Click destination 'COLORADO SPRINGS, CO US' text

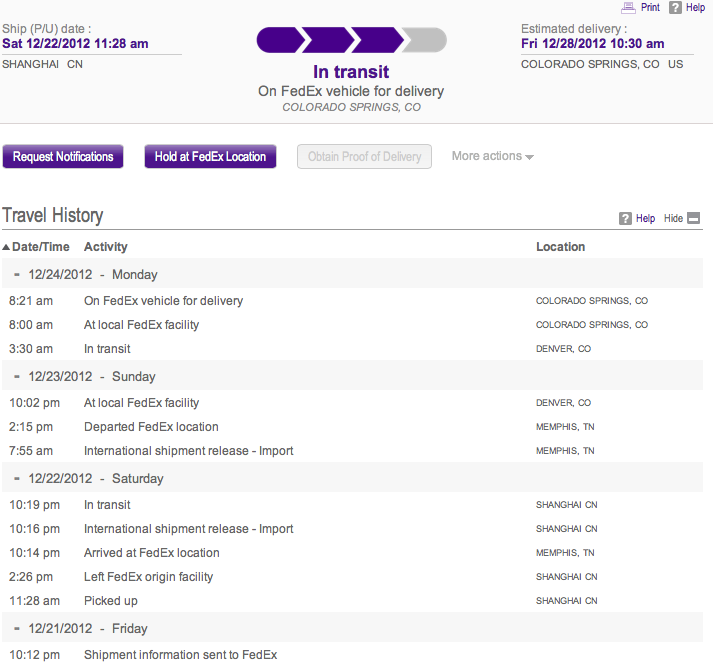pos(602,64)
